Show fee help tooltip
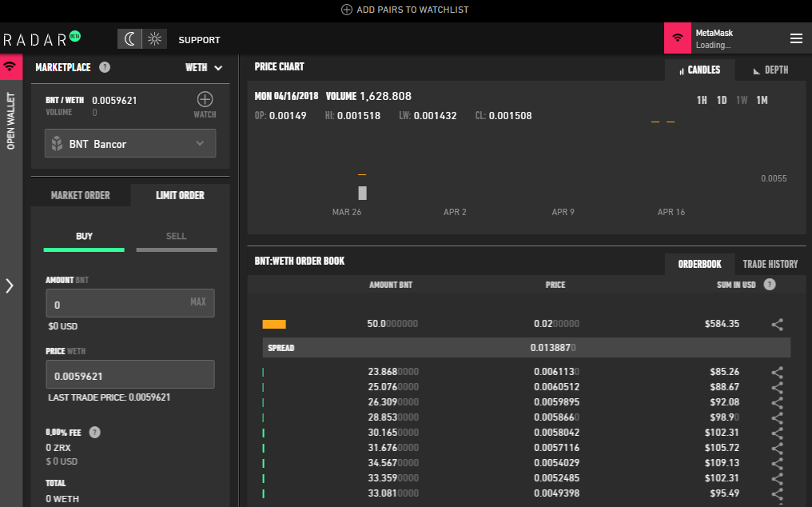Image resolution: width=812 pixels, height=507 pixels. pos(95,433)
